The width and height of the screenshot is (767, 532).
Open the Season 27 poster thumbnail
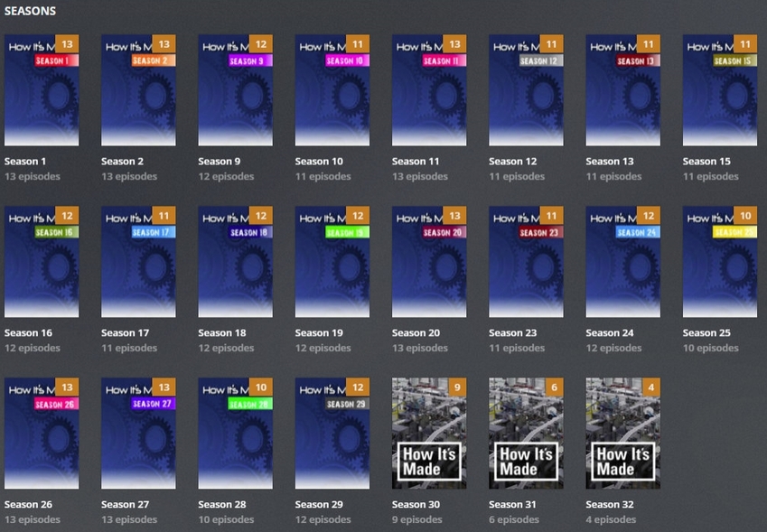pos(138,434)
